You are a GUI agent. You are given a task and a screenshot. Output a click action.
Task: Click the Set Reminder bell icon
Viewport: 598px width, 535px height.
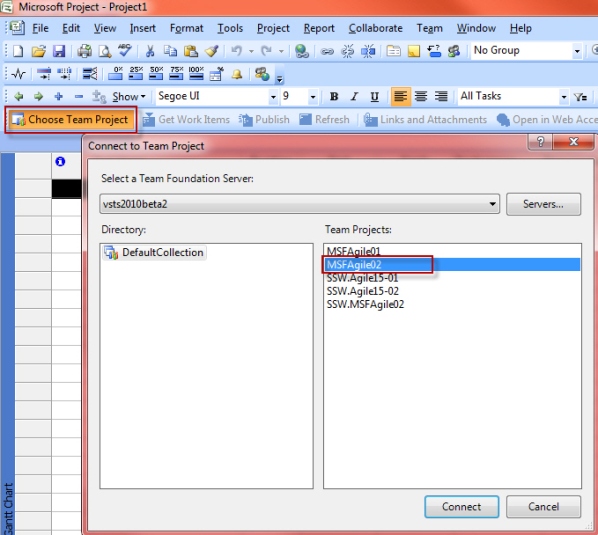pyautogui.click(x=237, y=74)
